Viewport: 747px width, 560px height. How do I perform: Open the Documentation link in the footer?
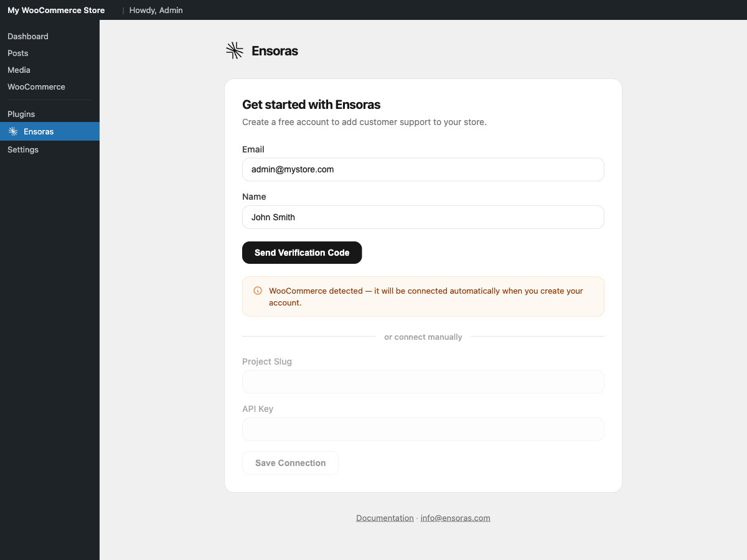[385, 517]
